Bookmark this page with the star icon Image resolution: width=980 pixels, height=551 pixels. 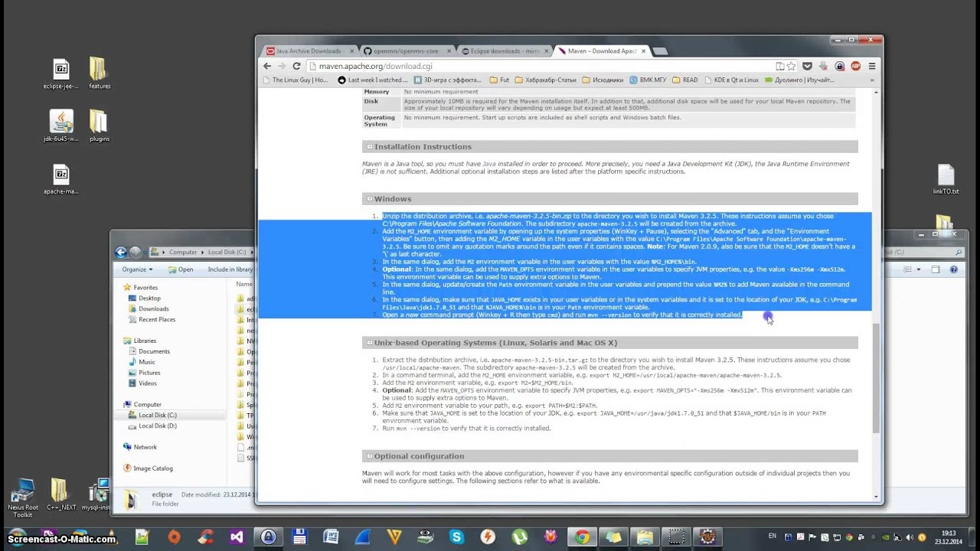pos(791,67)
